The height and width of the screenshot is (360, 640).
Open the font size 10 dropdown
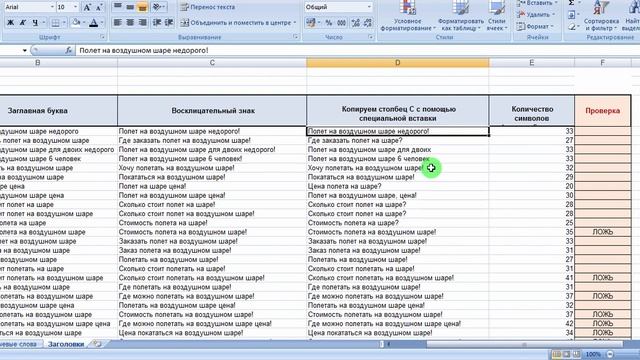(x=76, y=7)
